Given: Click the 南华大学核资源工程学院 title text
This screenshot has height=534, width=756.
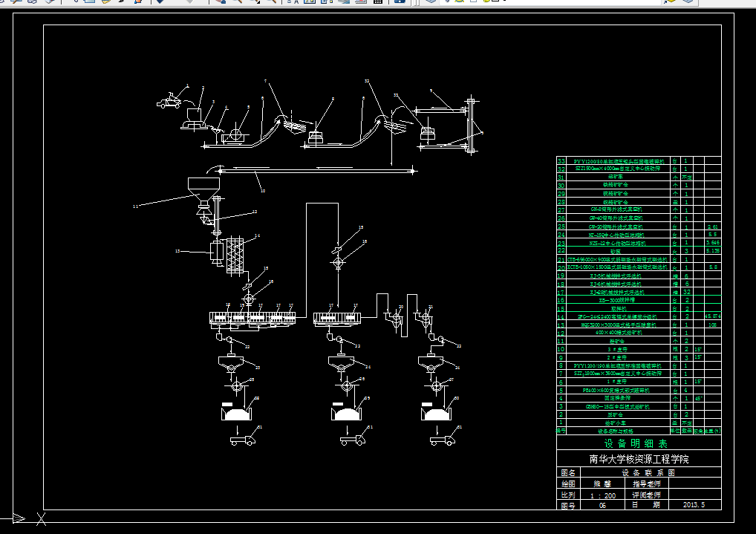Looking at the screenshot, I should point(639,459).
